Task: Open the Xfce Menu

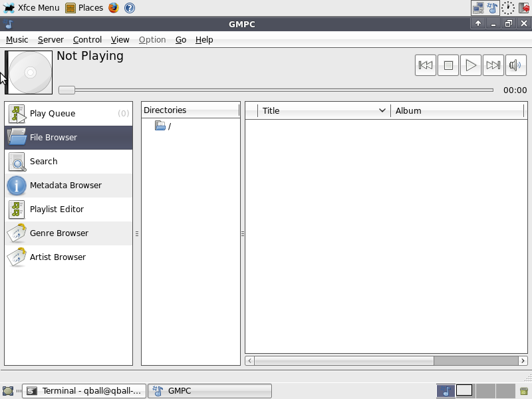Action: (31, 8)
